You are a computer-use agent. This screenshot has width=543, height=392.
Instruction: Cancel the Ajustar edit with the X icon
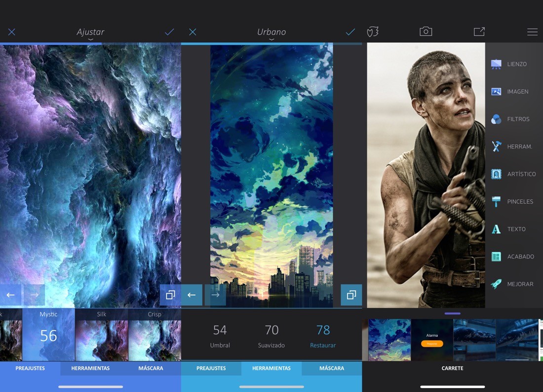(x=11, y=32)
